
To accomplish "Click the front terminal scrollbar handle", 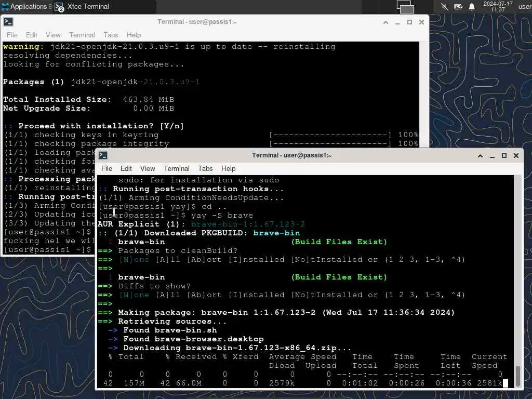I will (x=518, y=375).
